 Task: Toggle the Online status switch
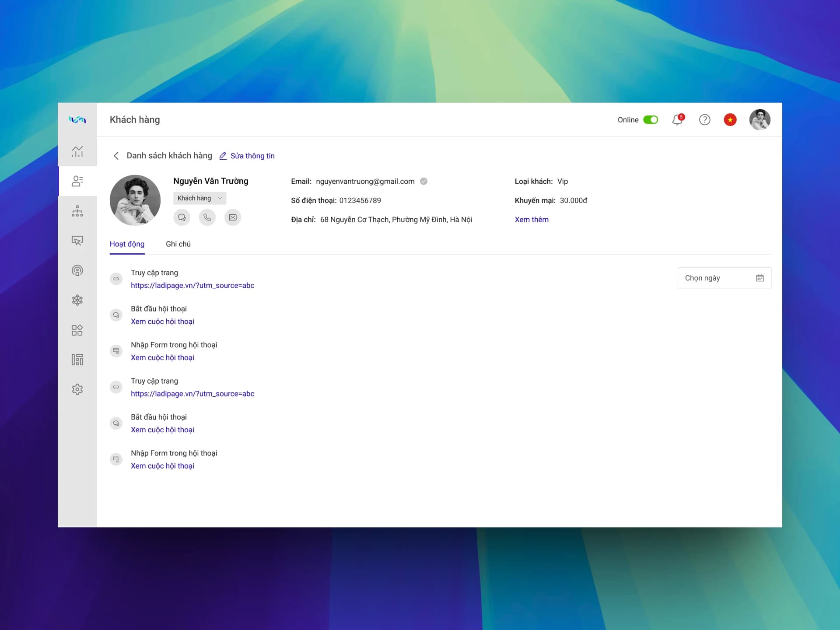click(651, 119)
